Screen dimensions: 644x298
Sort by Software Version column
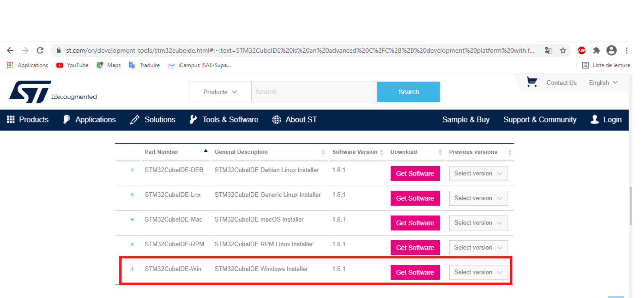point(357,152)
